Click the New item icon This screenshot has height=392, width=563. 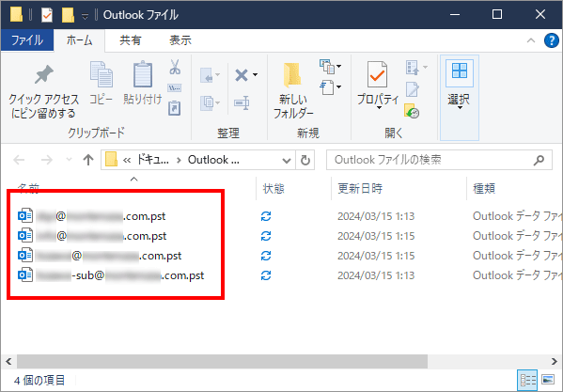pyautogui.click(x=327, y=67)
